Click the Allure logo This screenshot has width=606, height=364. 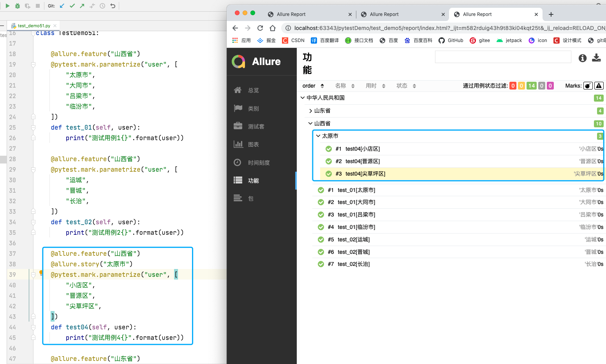point(256,62)
